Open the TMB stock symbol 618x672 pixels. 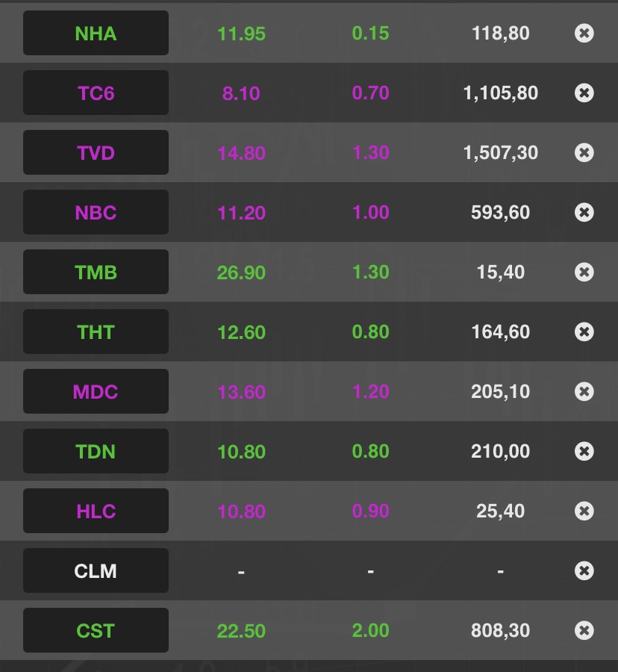click(96, 272)
